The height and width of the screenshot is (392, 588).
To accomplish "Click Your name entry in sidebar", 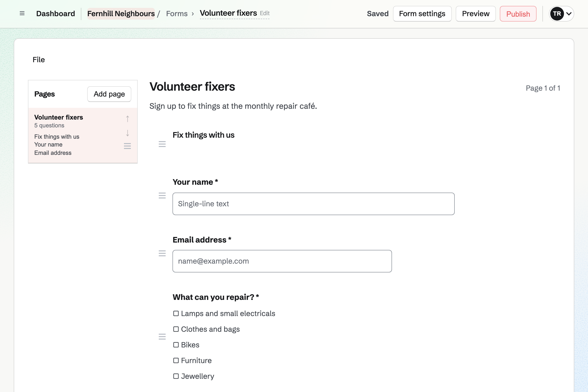I will [x=48, y=145].
